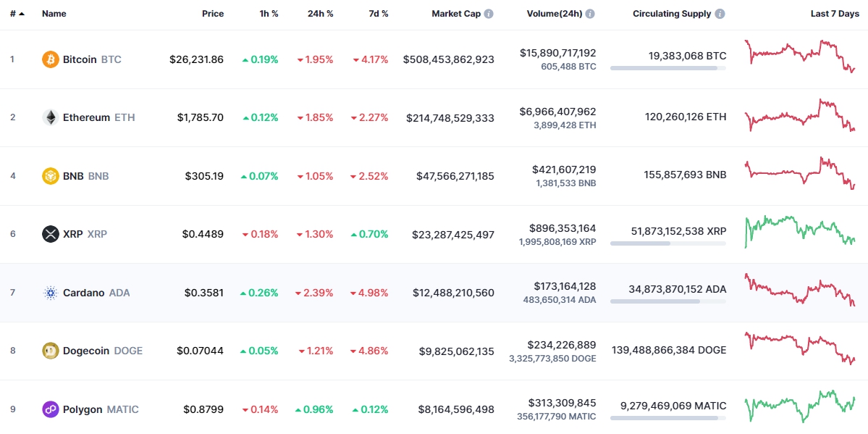Click Ethereum market cap $214,748,529,333

450,117
